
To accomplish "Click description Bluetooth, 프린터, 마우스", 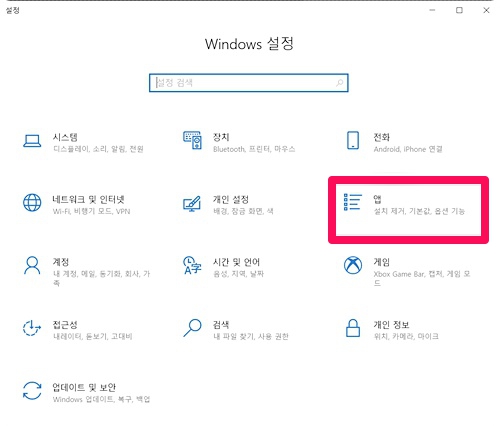I will pos(254,149).
